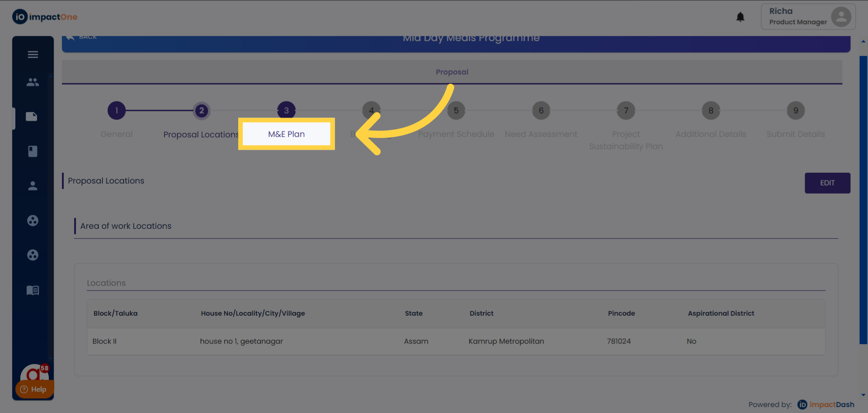Viewport: 868px width, 413px height.
Task: Click the Aspirational District column header
Action: 721,313
